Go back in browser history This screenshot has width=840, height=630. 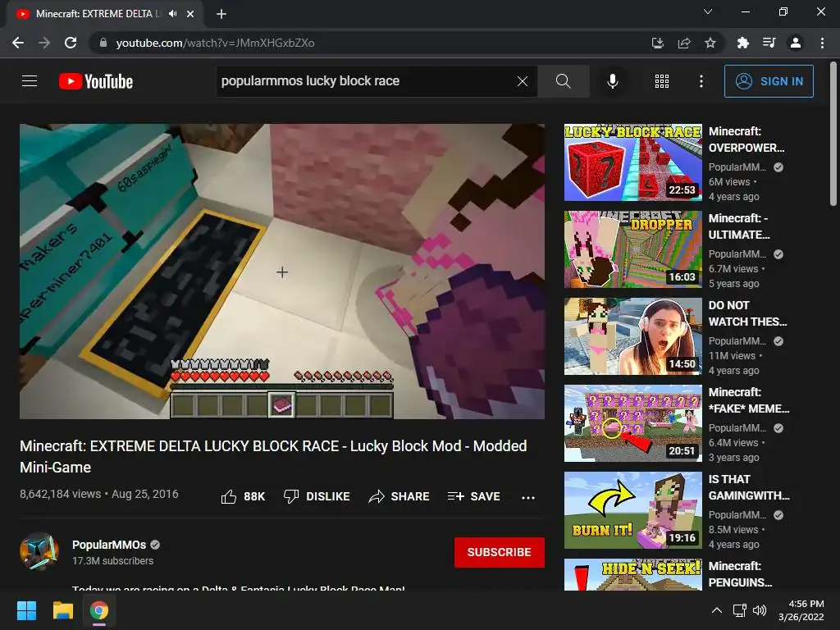[x=18, y=43]
